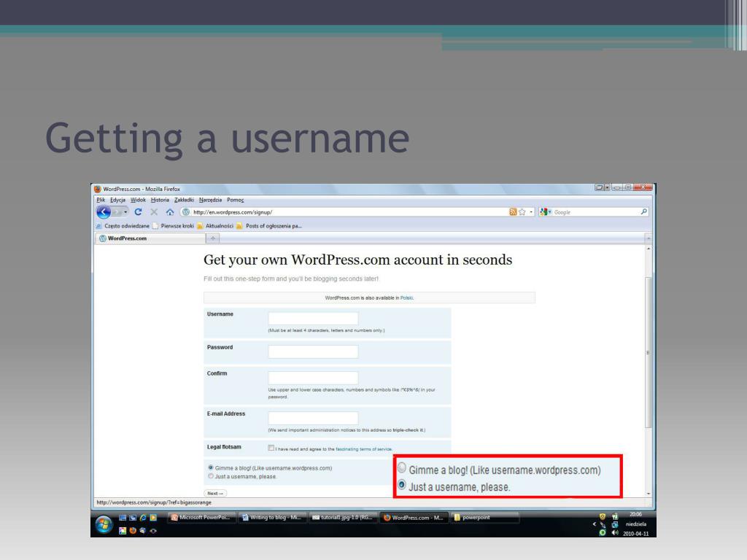This screenshot has width=747, height=560.
Task: Switch language via the Polski link
Action: tap(406, 297)
